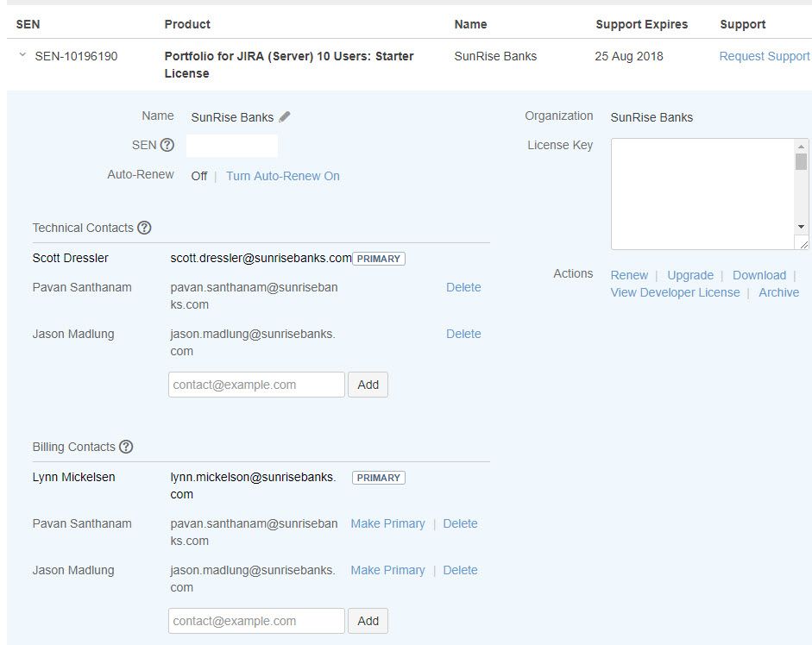The height and width of the screenshot is (645, 812).
Task: Delete Pavan Santhanam from technical contacts
Action: [463, 287]
